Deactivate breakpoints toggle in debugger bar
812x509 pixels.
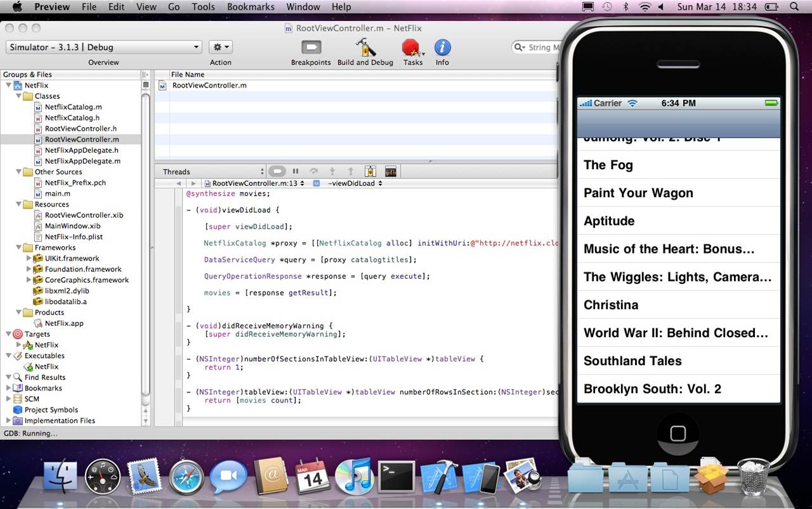point(277,171)
